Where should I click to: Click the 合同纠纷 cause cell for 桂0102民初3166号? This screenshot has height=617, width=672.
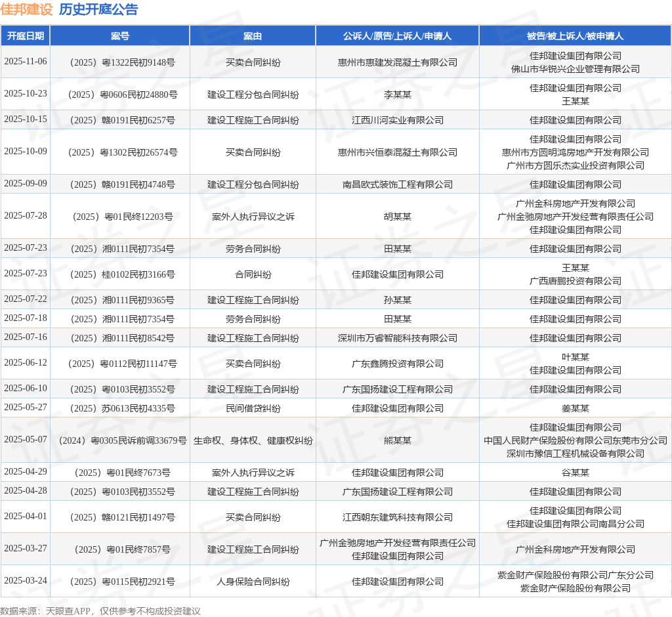253,274
